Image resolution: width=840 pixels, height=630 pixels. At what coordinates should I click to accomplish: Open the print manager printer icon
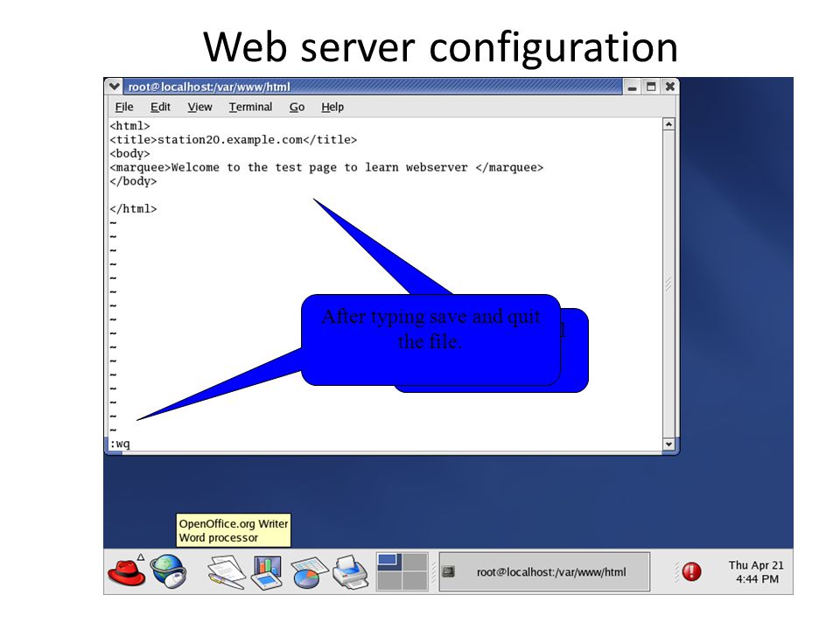click(x=350, y=572)
